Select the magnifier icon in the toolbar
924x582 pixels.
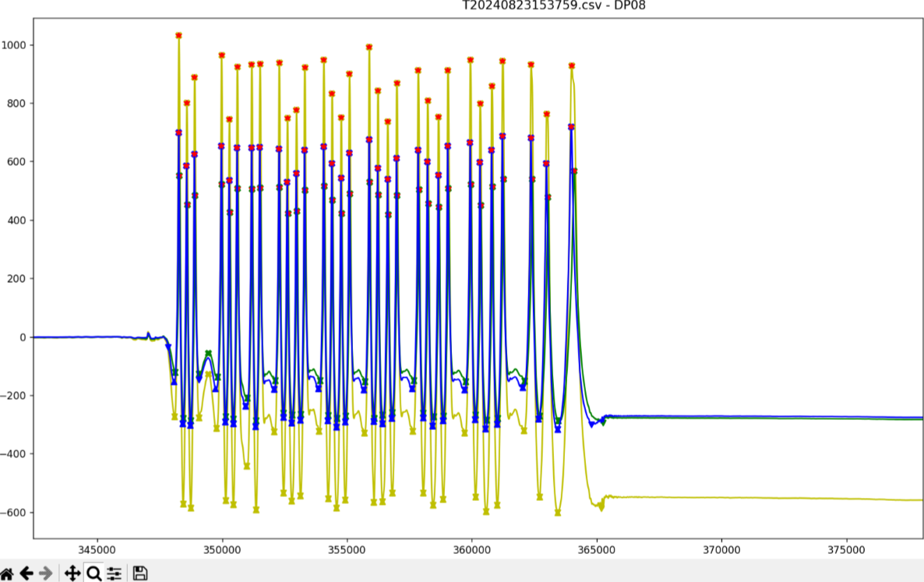pos(94,573)
